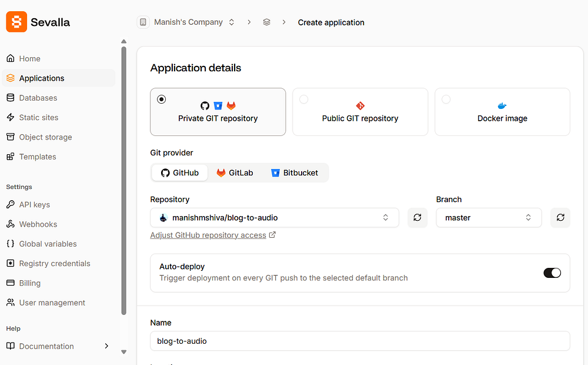
Task: Select Applications in the sidebar
Action: pos(43,78)
